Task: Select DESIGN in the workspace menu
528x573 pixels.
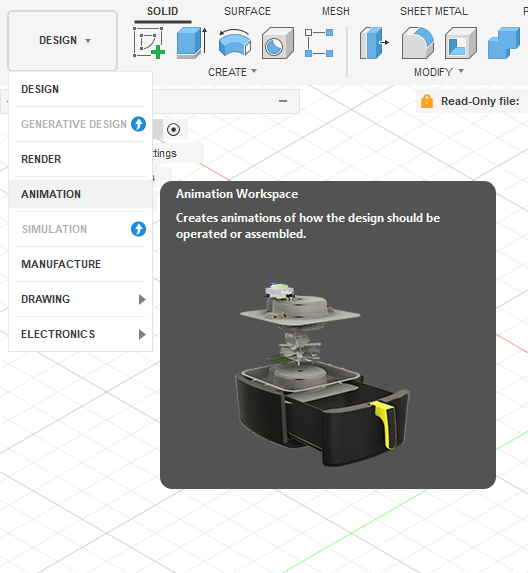Action: click(x=80, y=89)
